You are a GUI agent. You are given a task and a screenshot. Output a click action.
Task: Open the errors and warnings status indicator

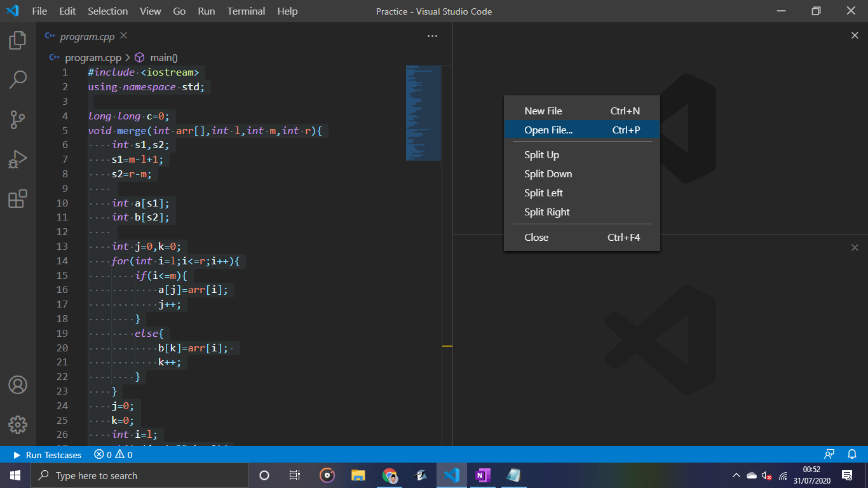pos(113,455)
